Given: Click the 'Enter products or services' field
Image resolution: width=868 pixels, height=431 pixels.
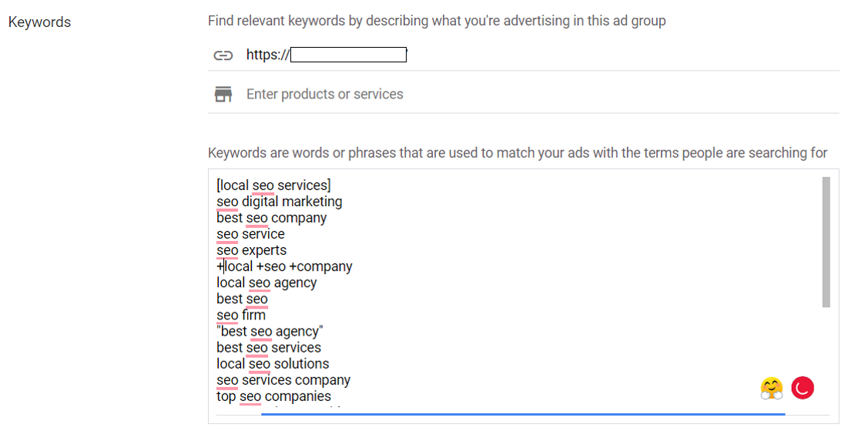Looking at the screenshot, I should (523, 94).
